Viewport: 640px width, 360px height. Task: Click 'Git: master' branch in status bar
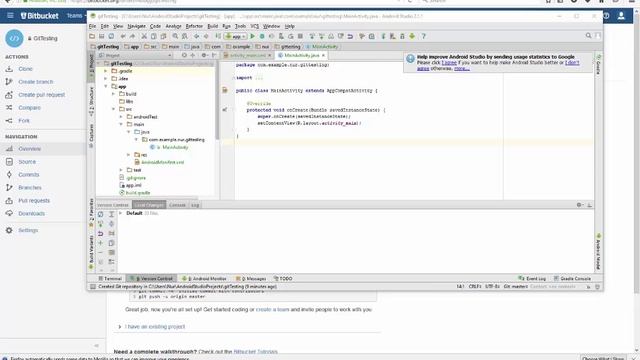(x=516, y=287)
